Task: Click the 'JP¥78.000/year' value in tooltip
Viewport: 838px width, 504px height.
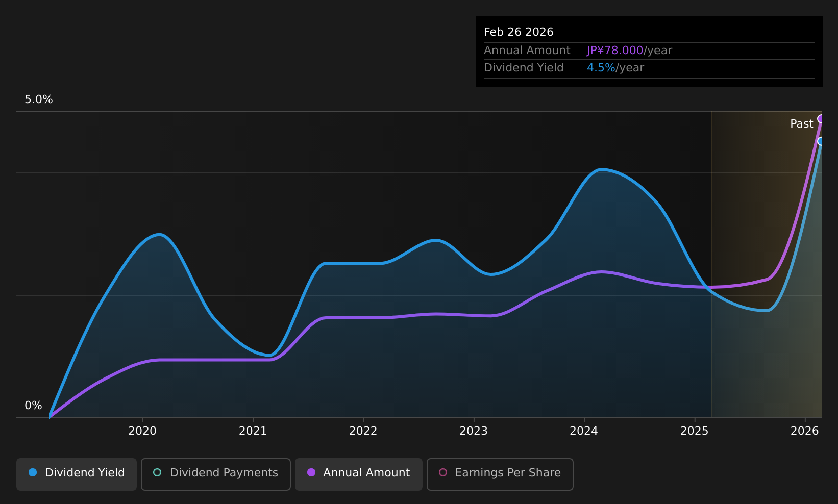Action: coord(629,51)
